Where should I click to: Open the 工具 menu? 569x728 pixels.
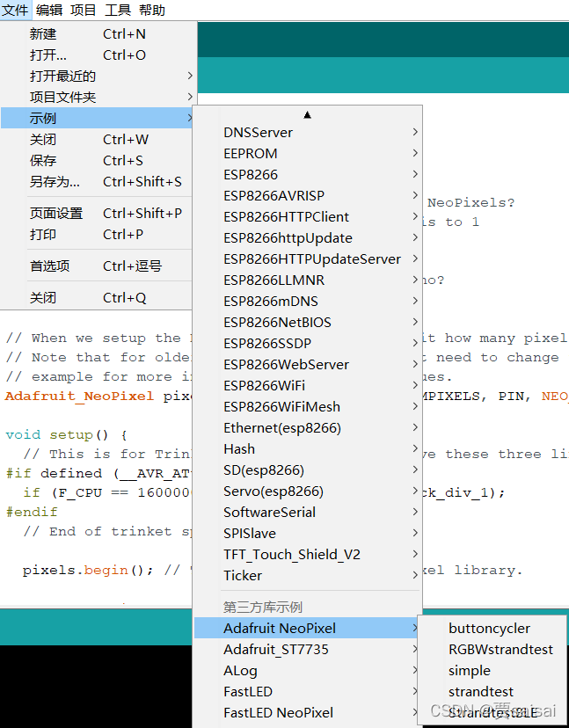(x=118, y=10)
